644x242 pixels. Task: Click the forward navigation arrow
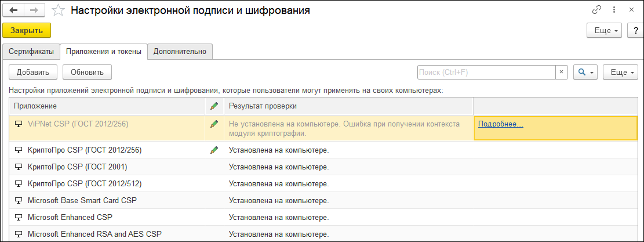(x=33, y=10)
